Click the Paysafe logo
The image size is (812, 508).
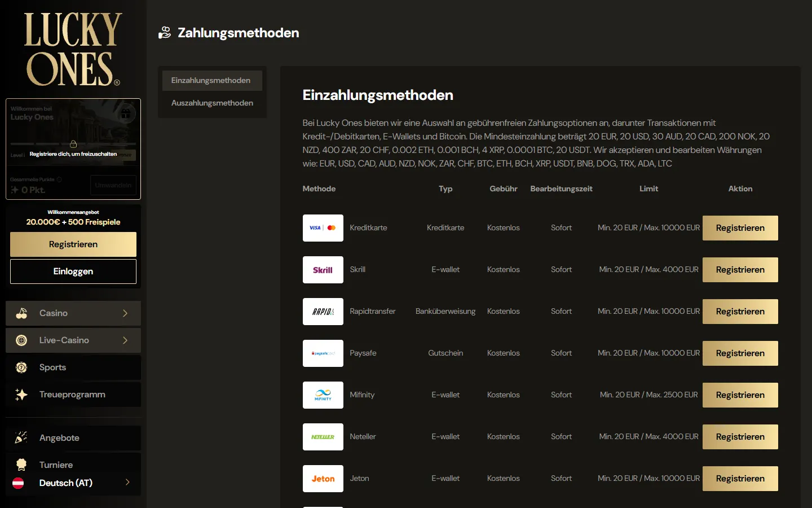coord(323,353)
